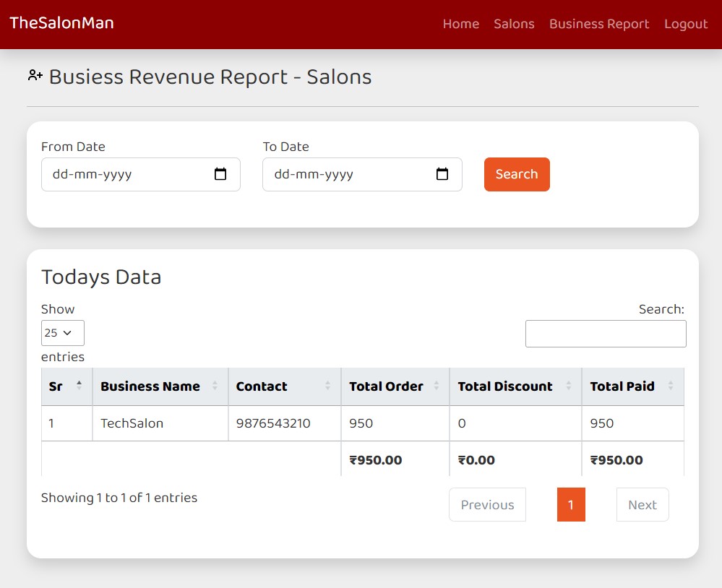Viewport: 722px width, 588px height.
Task: Click the To Date field label
Action: (286, 147)
